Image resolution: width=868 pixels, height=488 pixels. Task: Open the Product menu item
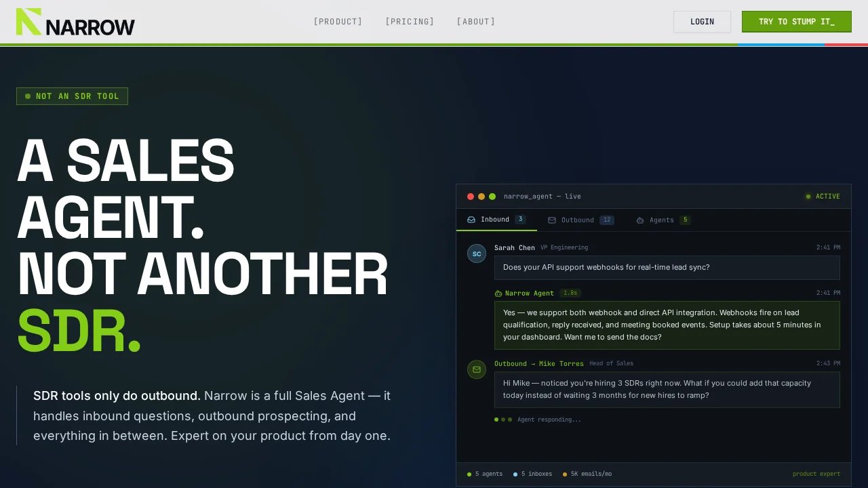(x=338, y=22)
